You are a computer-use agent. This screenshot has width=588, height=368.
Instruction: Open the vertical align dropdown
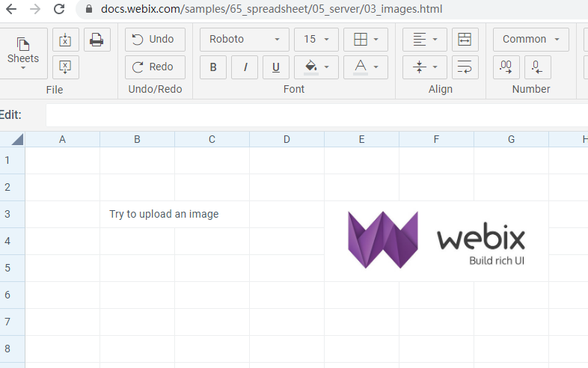point(425,67)
